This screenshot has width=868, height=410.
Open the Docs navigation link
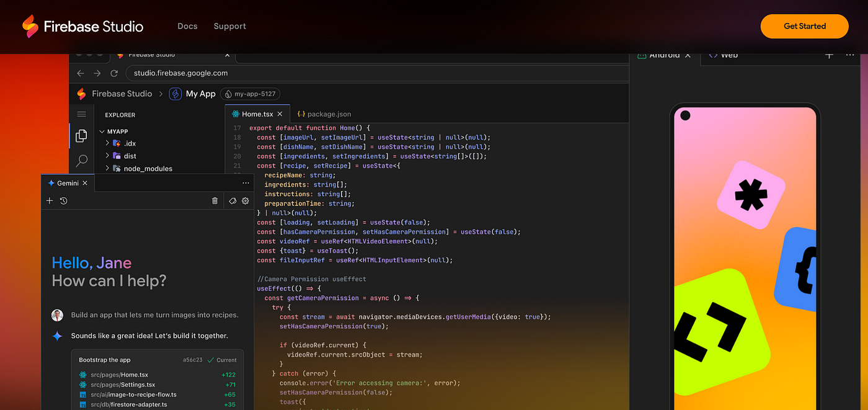(x=187, y=26)
